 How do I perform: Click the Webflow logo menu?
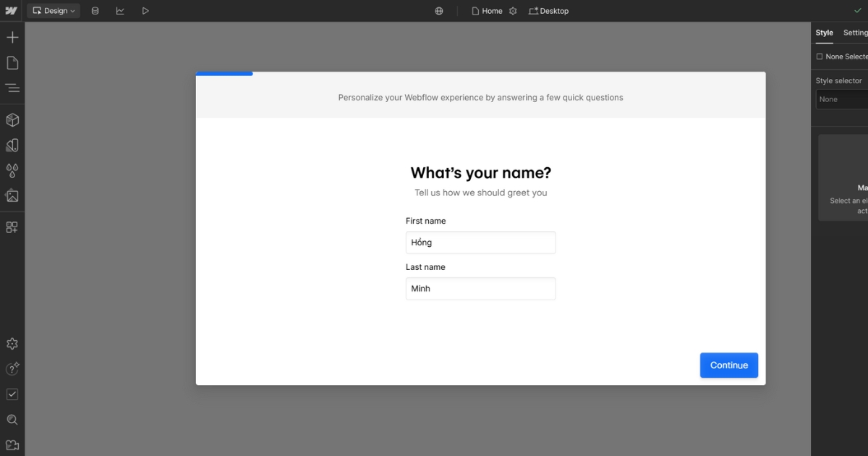coord(11,11)
